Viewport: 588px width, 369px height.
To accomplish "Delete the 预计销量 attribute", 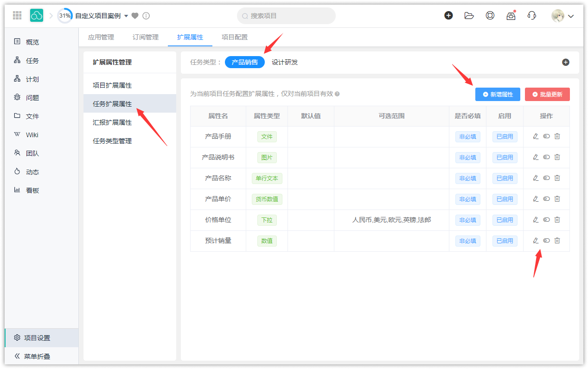I will (x=557, y=241).
